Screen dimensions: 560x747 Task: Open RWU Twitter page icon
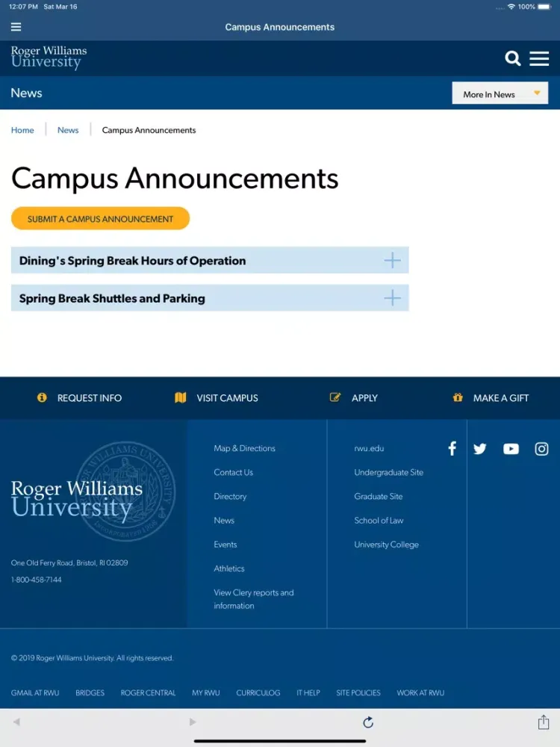[x=479, y=449]
